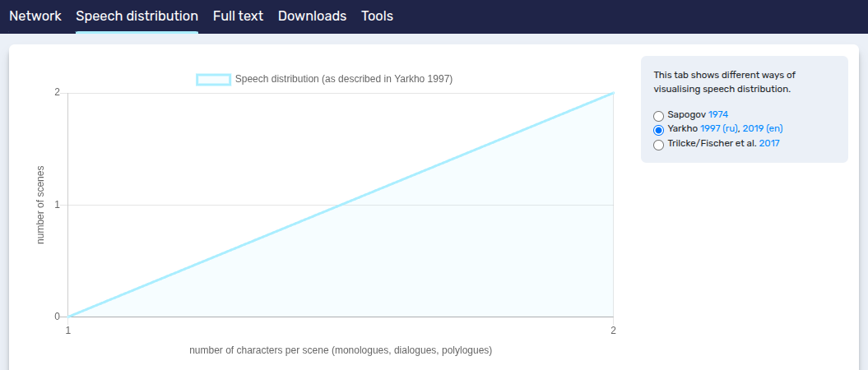This screenshot has height=370, width=868.
Task: Toggle the Speech distribution legend swatch
Action: (x=214, y=80)
